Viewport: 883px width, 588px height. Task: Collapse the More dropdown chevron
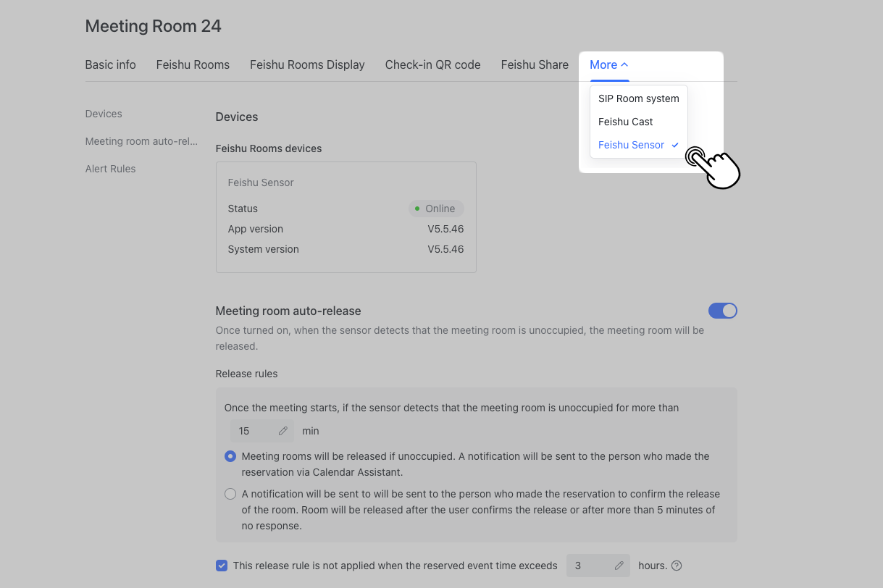tap(624, 64)
